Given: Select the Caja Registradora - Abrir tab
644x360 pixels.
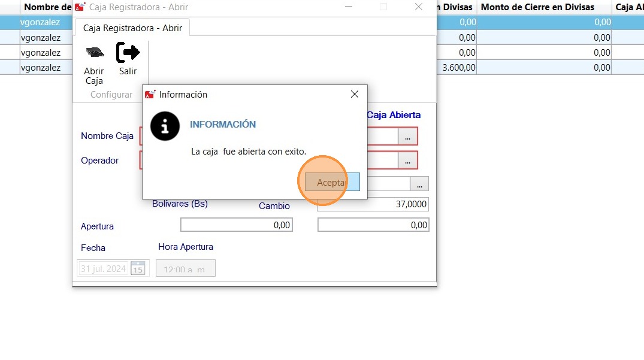Looking at the screenshot, I should [132, 28].
